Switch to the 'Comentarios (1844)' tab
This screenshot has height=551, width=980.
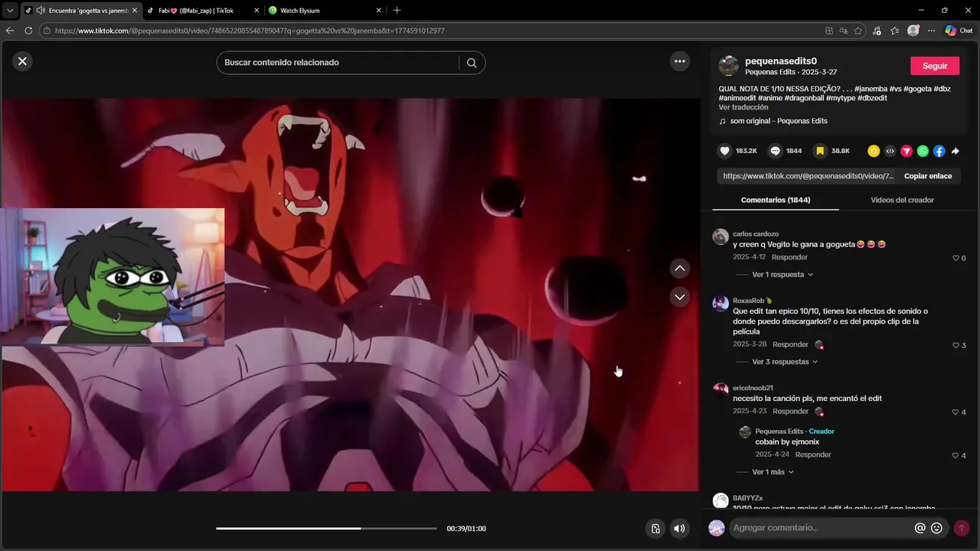(x=776, y=200)
